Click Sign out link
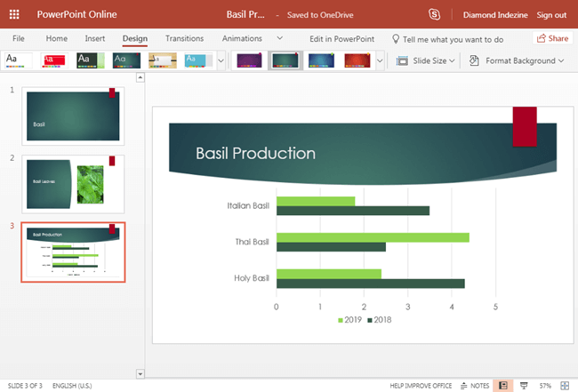 [x=551, y=15]
